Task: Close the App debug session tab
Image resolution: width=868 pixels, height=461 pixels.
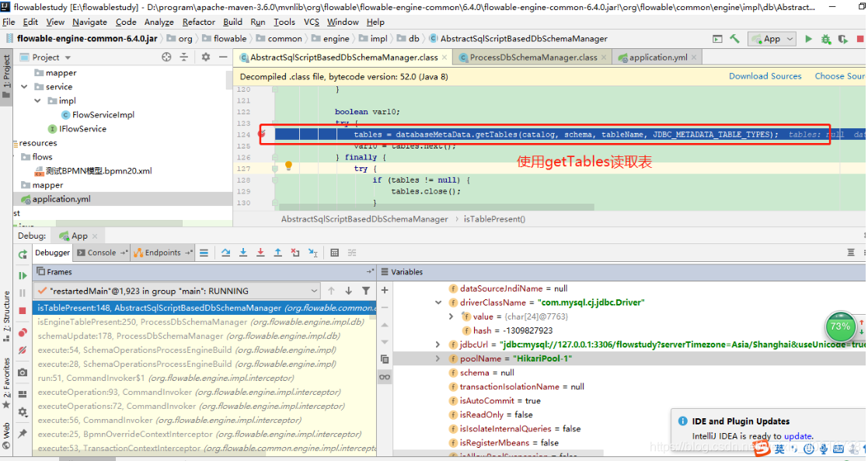Action: pos(95,236)
